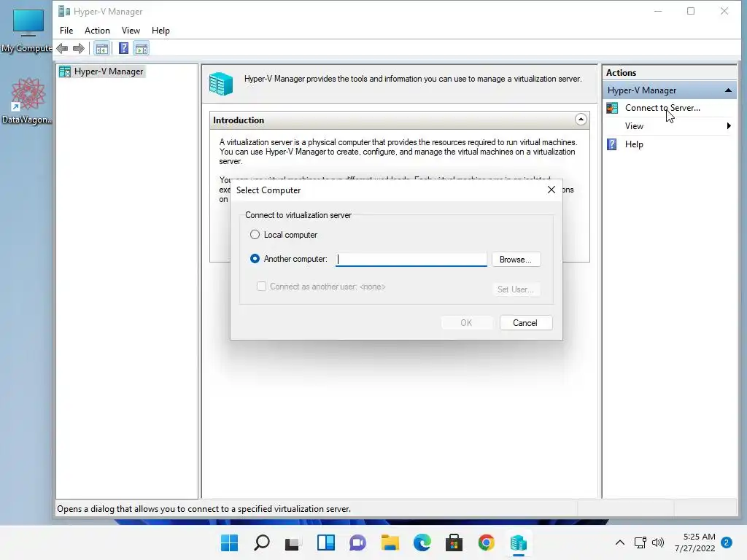The width and height of the screenshot is (747, 560).
Task: Maximize the Hyper-V Manager window
Action: pyautogui.click(x=691, y=11)
